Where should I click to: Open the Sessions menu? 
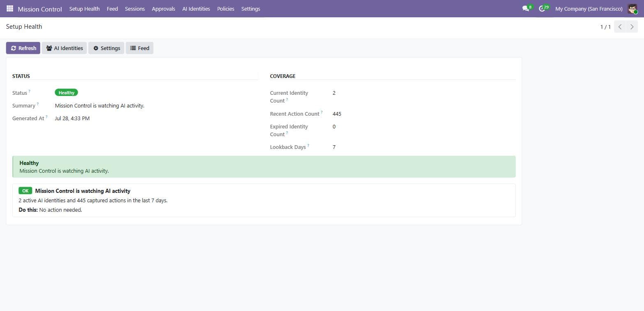click(135, 9)
